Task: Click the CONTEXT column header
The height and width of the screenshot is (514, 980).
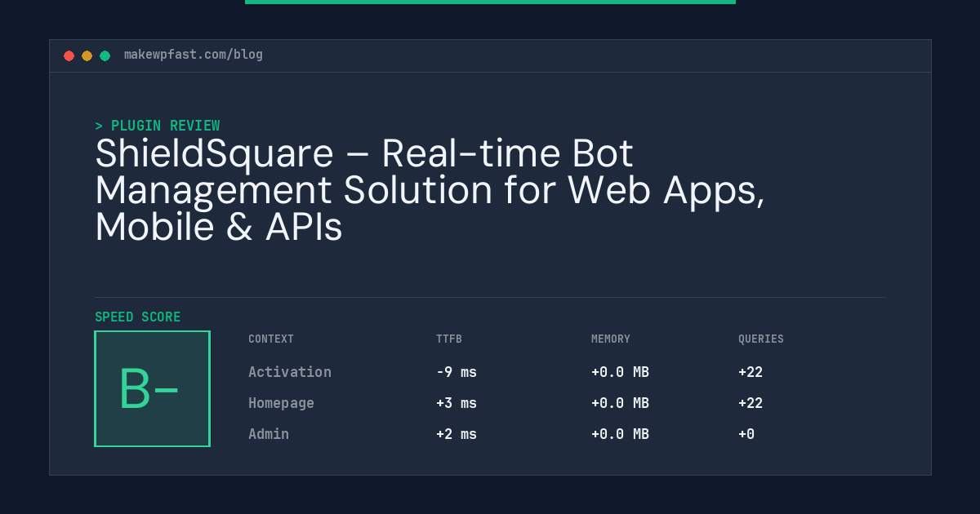Action: (271, 339)
